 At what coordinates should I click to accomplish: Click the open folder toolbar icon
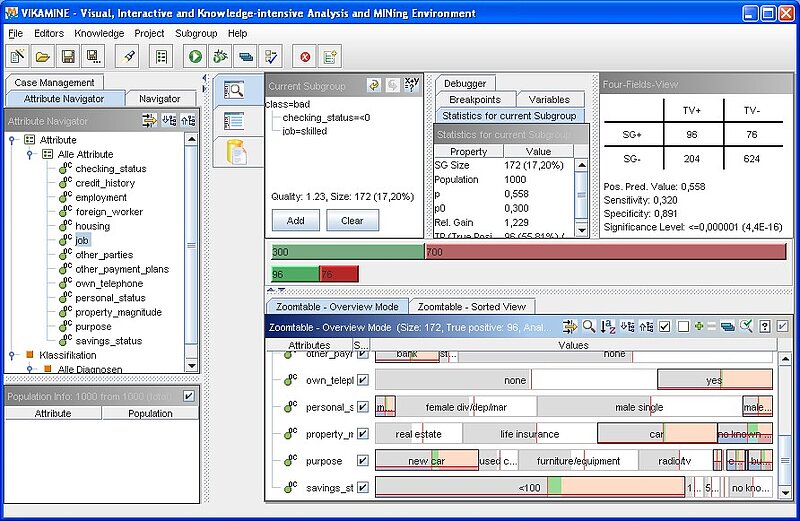tap(43, 57)
